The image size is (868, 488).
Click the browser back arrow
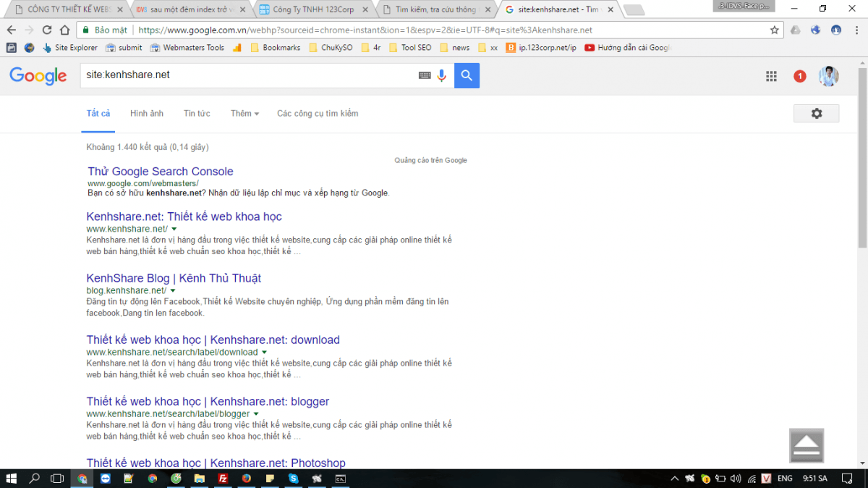(12, 30)
